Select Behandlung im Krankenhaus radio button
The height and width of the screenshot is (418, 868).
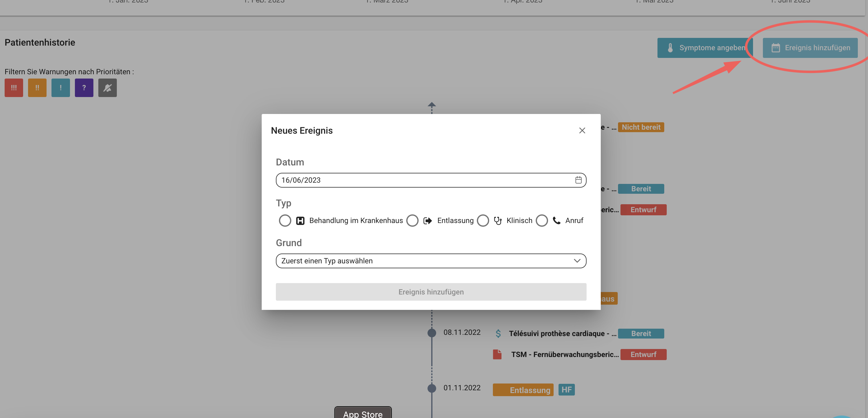(285, 221)
